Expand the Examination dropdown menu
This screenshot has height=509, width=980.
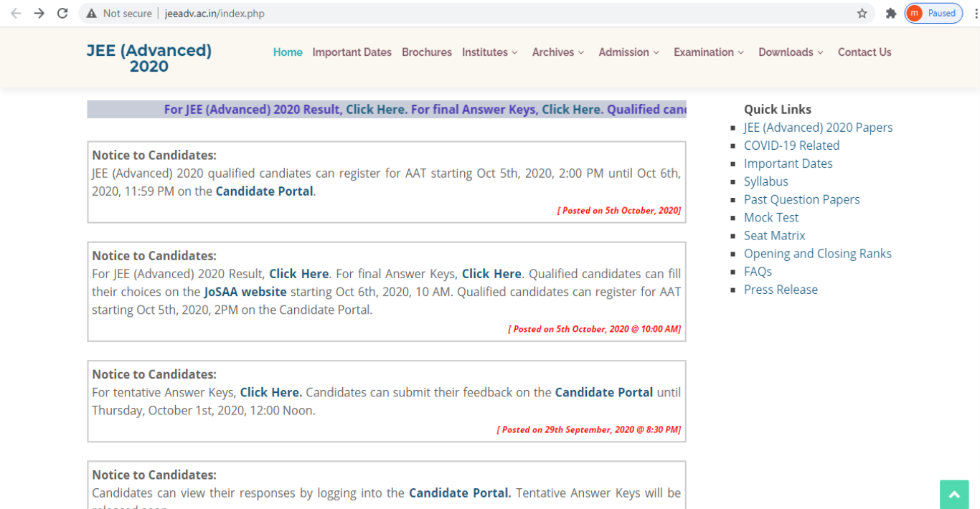(708, 52)
